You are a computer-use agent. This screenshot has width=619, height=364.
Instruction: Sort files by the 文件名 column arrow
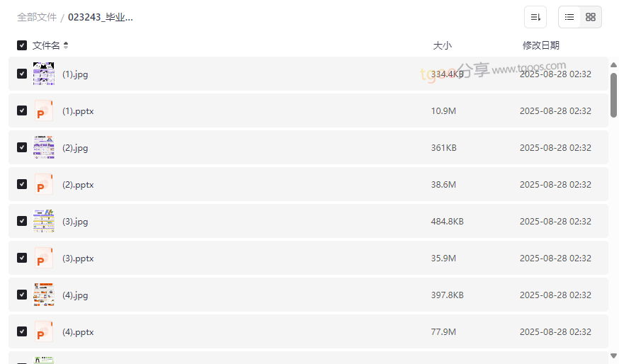[x=66, y=45]
